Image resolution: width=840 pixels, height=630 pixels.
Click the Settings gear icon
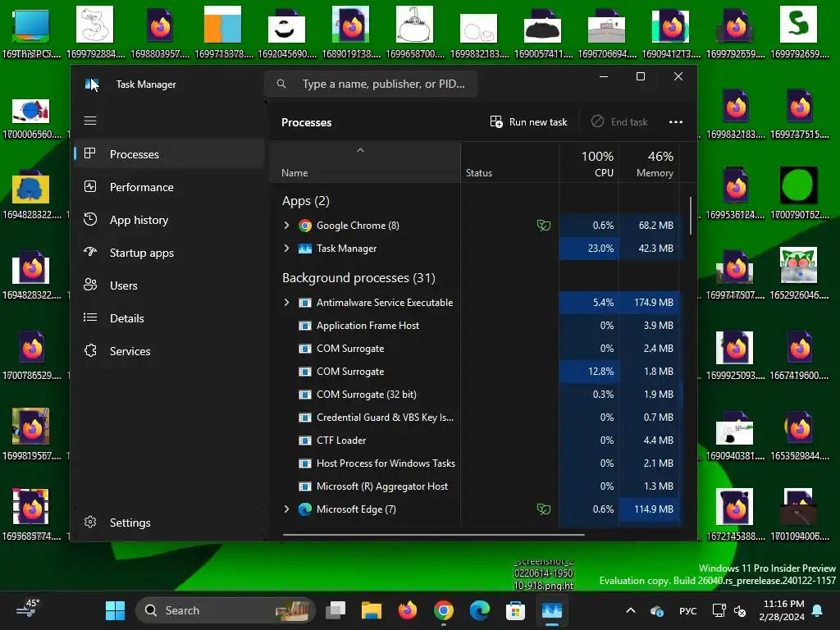point(90,522)
